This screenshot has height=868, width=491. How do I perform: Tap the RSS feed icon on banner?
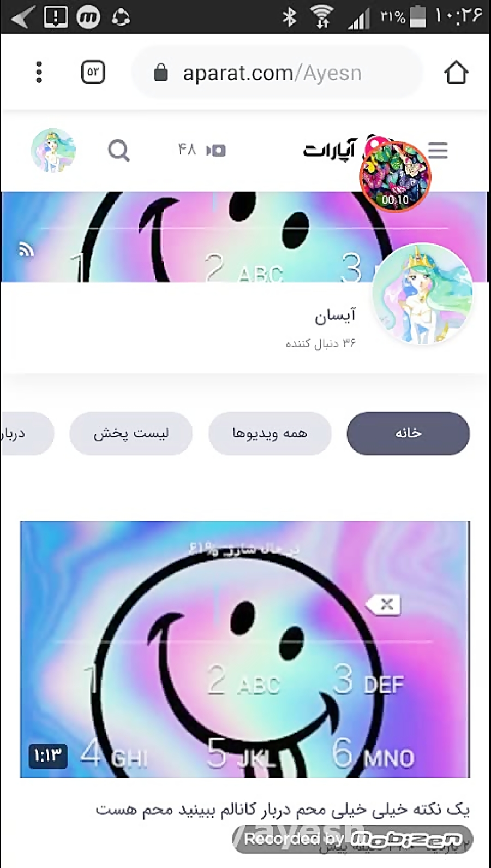point(26,249)
